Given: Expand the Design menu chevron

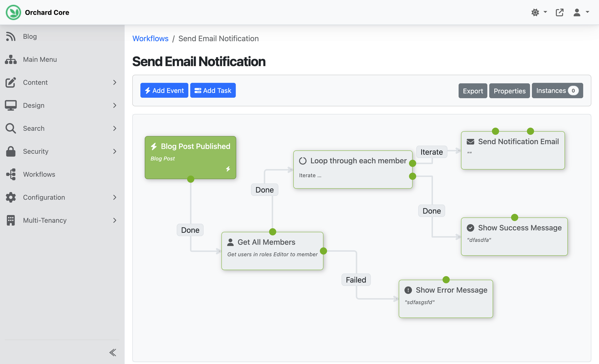Looking at the screenshot, I should [x=114, y=105].
